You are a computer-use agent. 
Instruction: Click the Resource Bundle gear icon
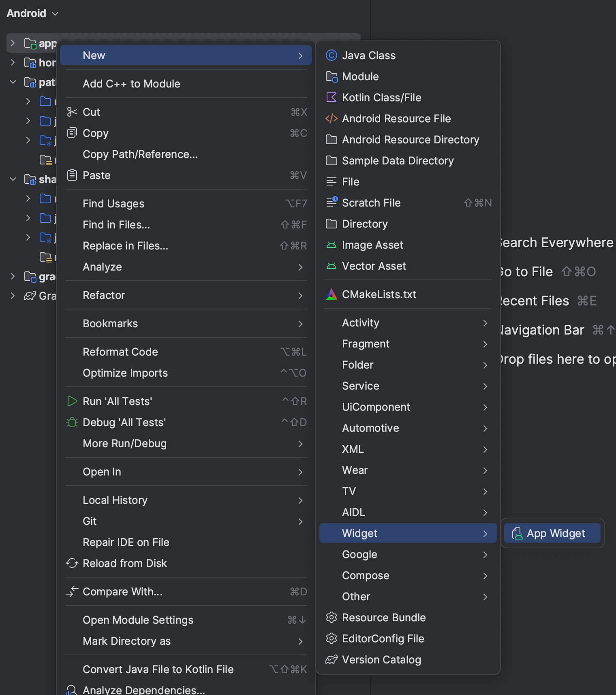coord(332,617)
